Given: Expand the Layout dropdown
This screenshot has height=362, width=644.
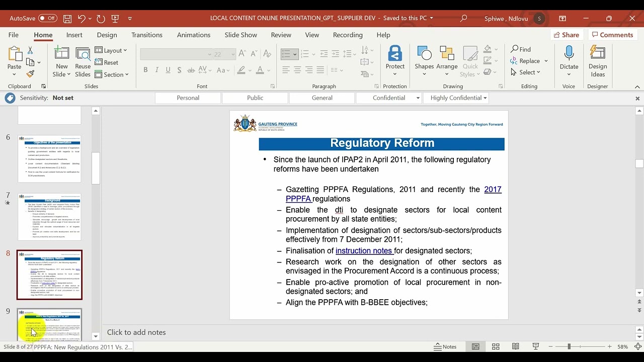Looking at the screenshot, I should point(111,50).
